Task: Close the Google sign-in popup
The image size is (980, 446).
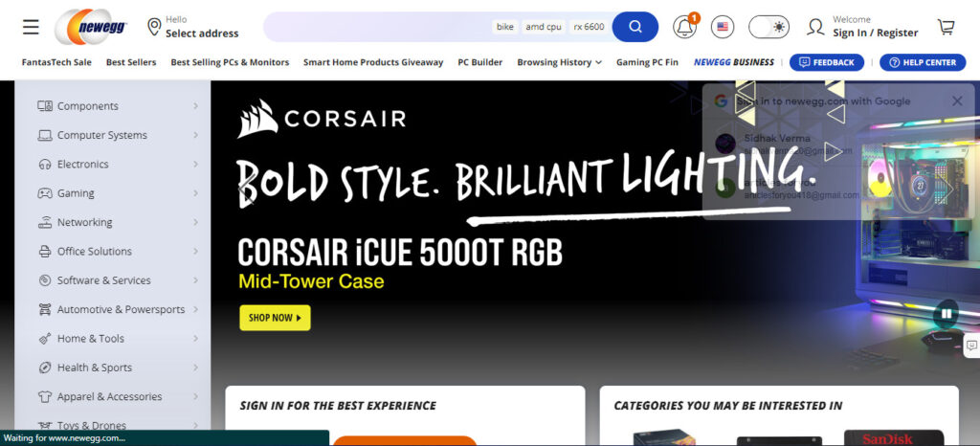Action: point(957,101)
